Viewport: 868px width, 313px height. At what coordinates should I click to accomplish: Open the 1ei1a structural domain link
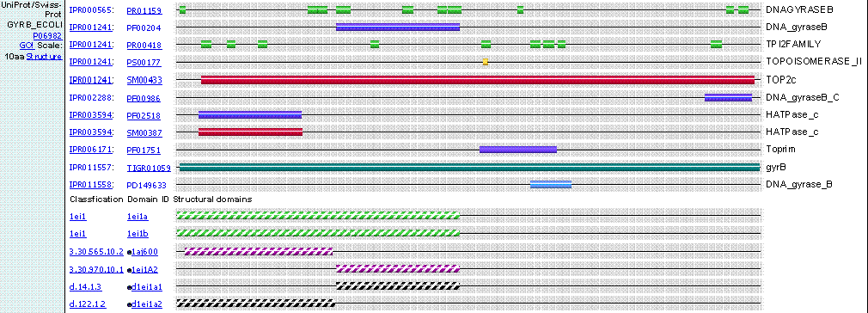[x=138, y=218]
